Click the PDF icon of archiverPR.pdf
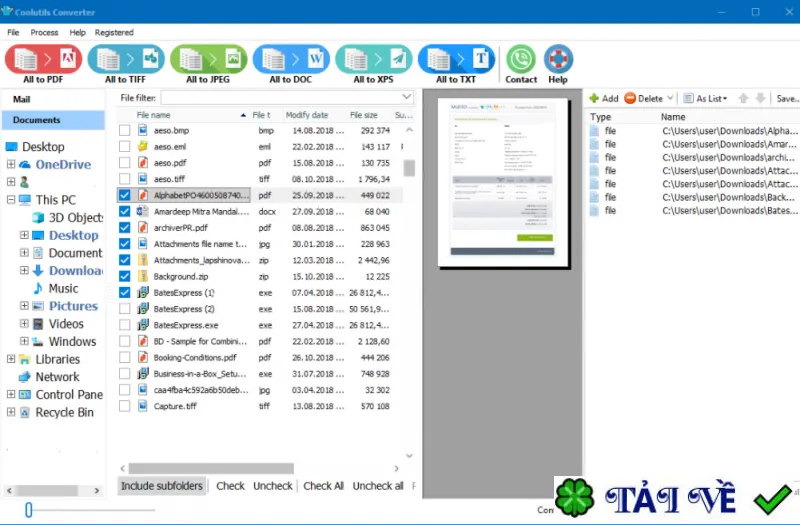Image resolution: width=800 pixels, height=525 pixels. coord(143,228)
